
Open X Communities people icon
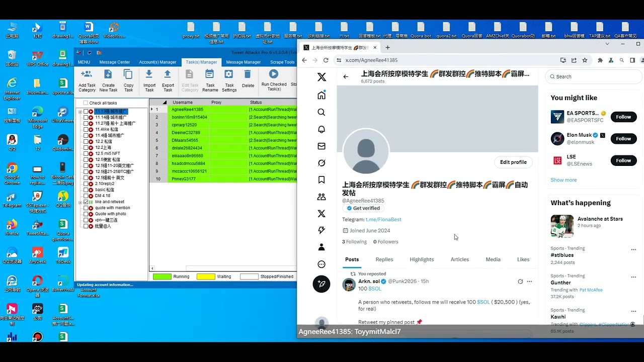(321, 197)
